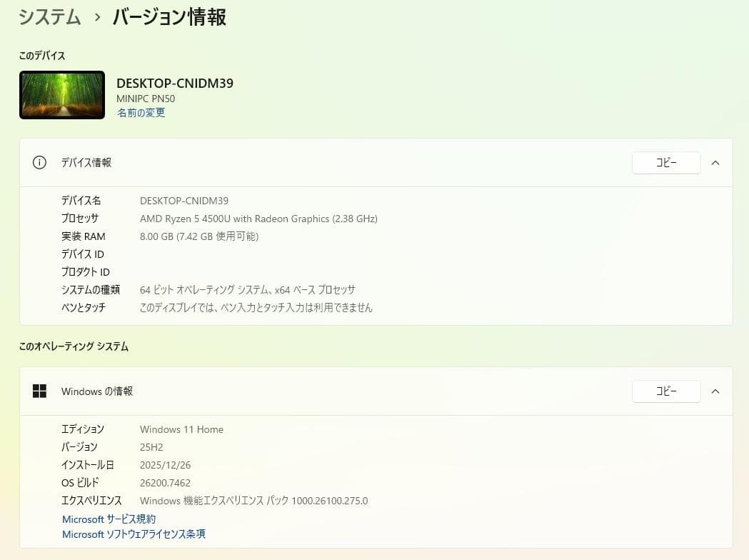Click 名前の変更 rename link
The height and width of the screenshot is (560, 749).
pyautogui.click(x=141, y=113)
